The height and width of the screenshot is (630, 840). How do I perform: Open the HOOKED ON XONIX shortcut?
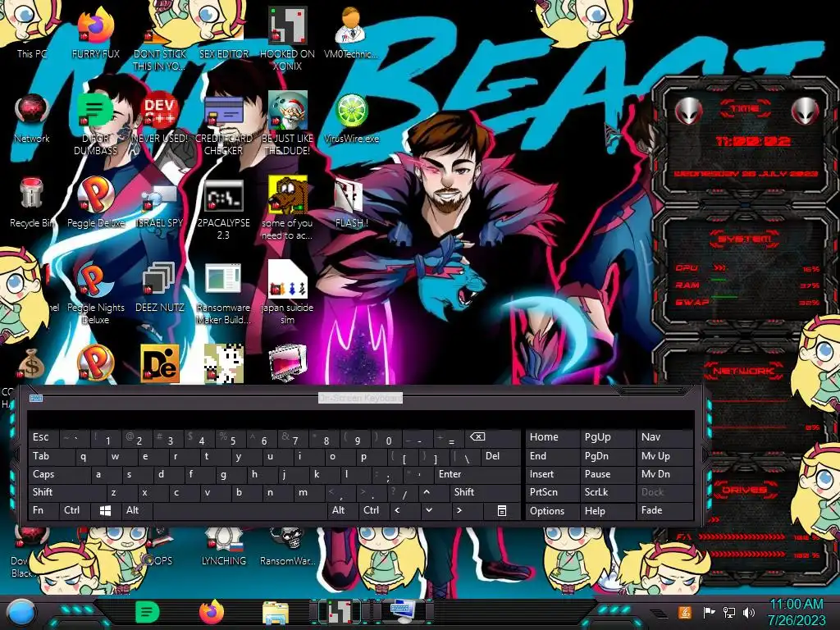click(287, 39)
